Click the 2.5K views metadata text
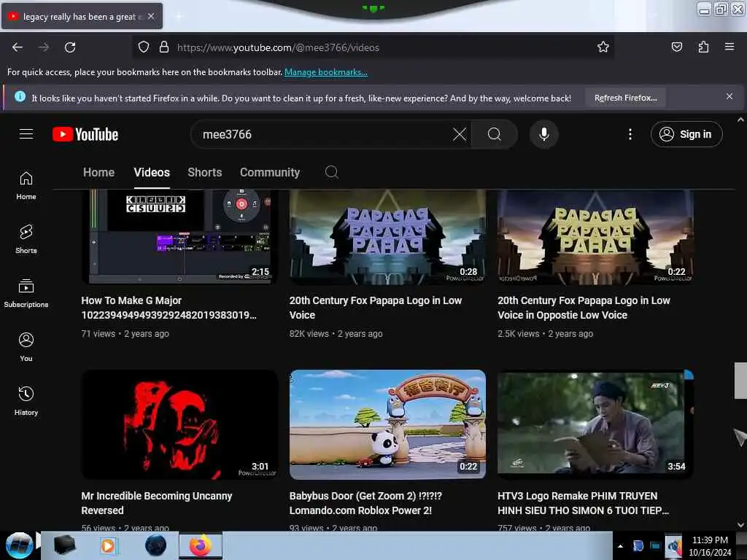The image size is (747, 560). pos(519,334)
